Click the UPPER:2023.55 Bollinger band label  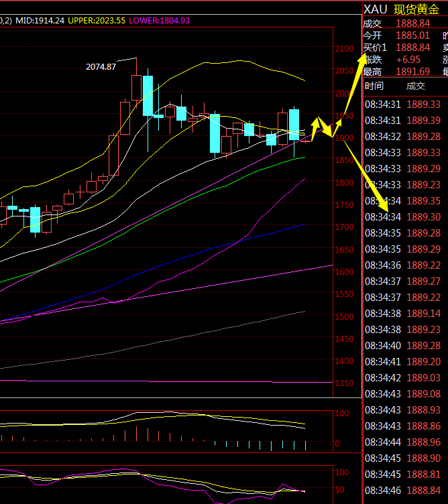(x=95, y=20)
